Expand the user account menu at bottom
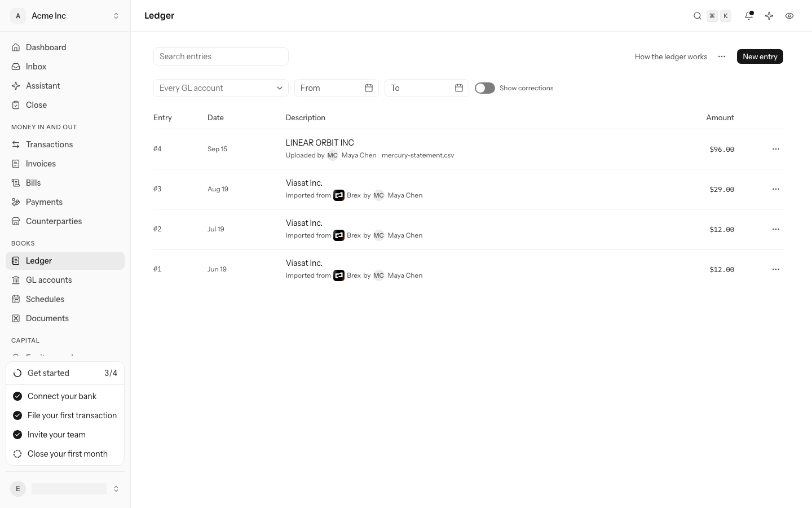812x508 pixels. [x=65, y=489]
